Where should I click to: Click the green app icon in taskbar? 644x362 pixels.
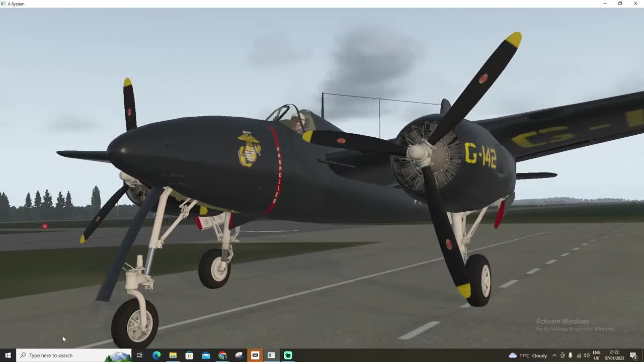pos(288,355)
